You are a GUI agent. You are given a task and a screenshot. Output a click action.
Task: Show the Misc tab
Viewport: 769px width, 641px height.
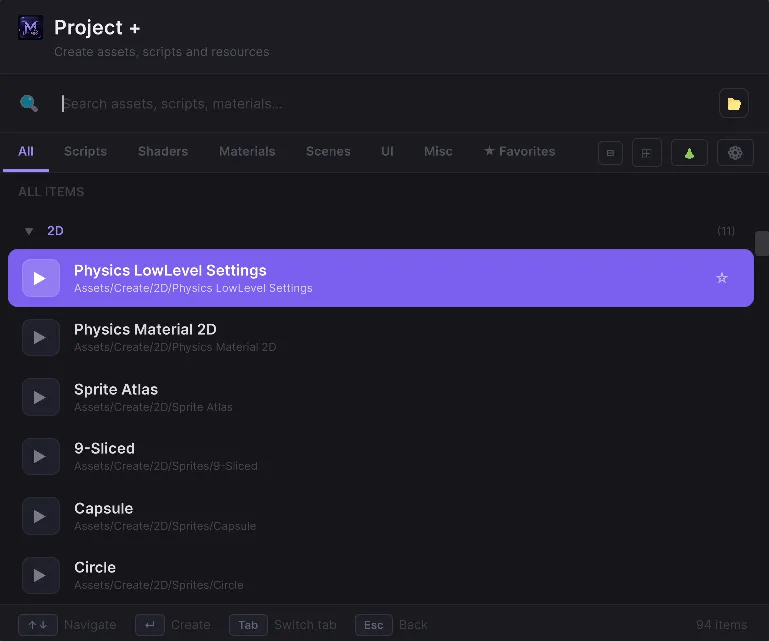click(438, 152)
